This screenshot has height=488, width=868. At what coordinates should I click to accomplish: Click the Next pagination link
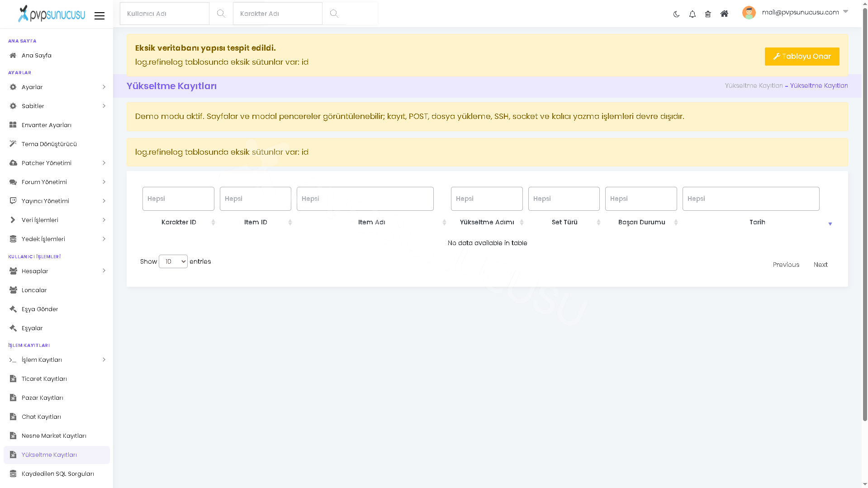821,265
